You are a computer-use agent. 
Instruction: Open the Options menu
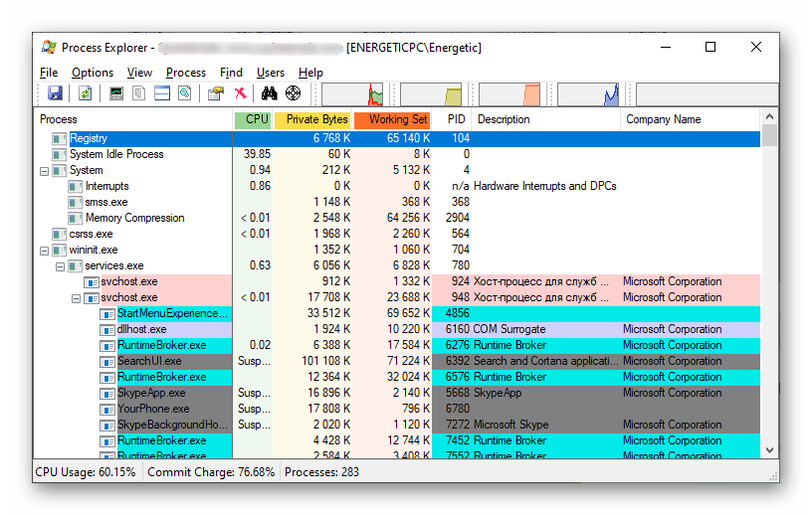(93, 73)
